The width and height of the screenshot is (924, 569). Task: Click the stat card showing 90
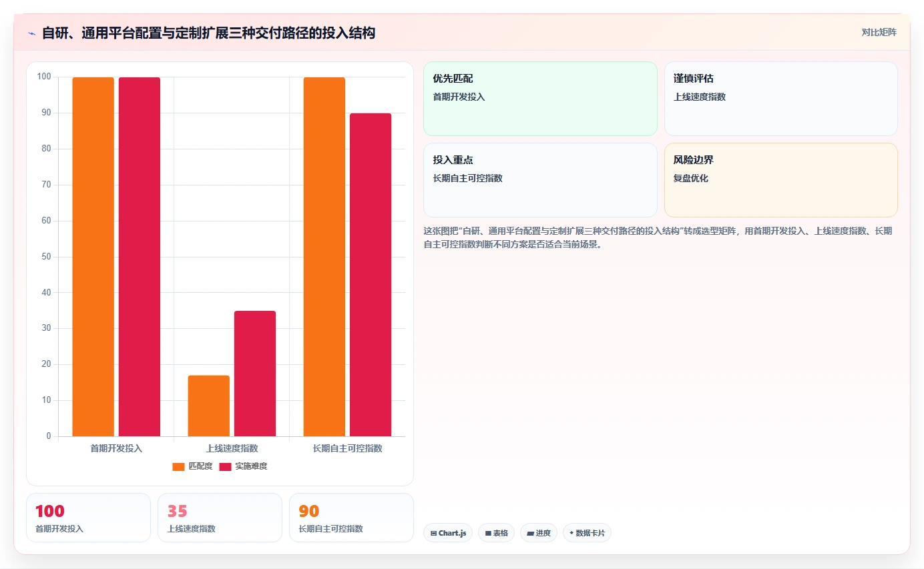(x=351, y=518)
